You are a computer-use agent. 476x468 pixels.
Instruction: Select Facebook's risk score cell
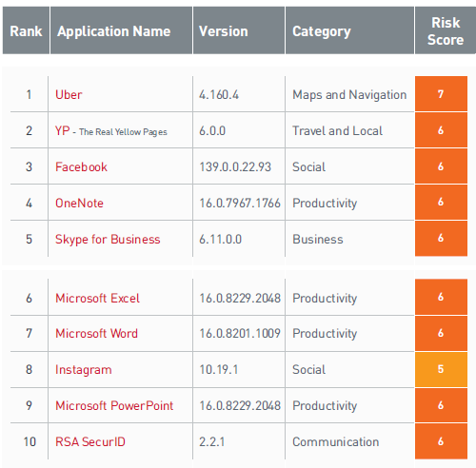click(x=441, y=166)
